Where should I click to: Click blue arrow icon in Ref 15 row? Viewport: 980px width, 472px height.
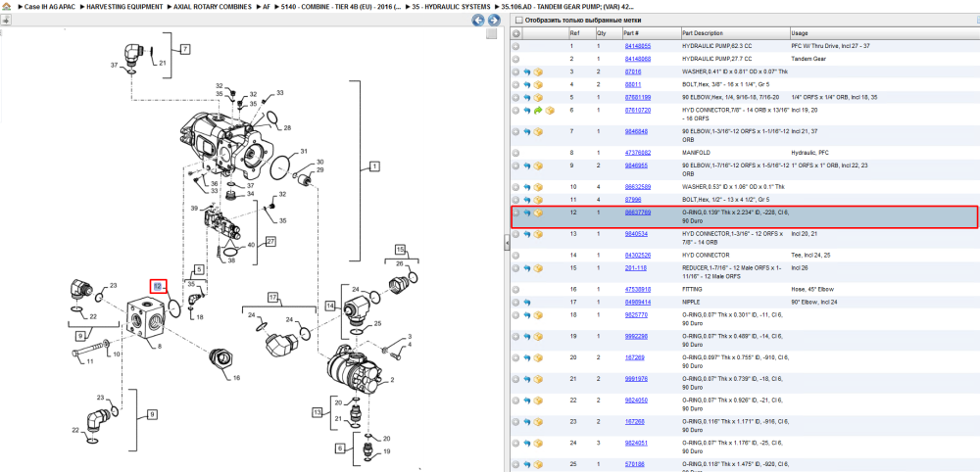click(527, 268)
